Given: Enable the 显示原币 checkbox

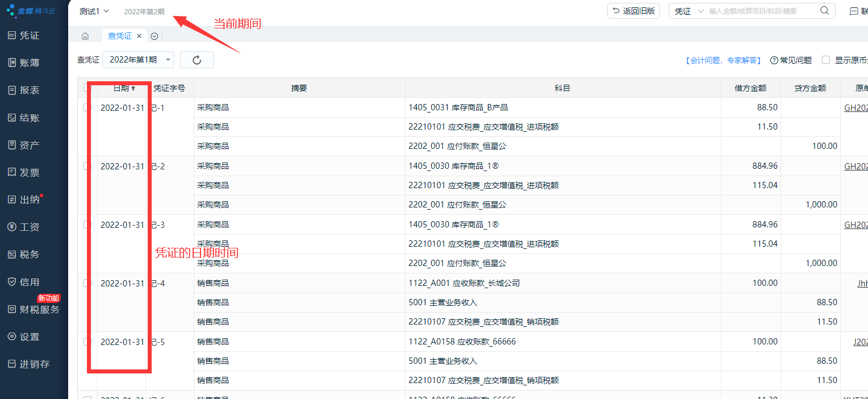Looking at the screenshot, I should (826, 60).
